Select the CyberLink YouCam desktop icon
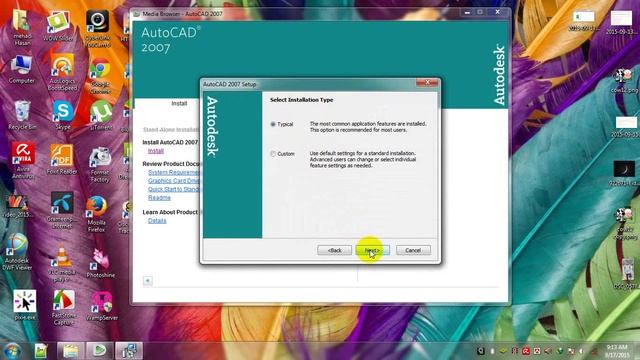The image size is (640, 360). tap(98, 28)
